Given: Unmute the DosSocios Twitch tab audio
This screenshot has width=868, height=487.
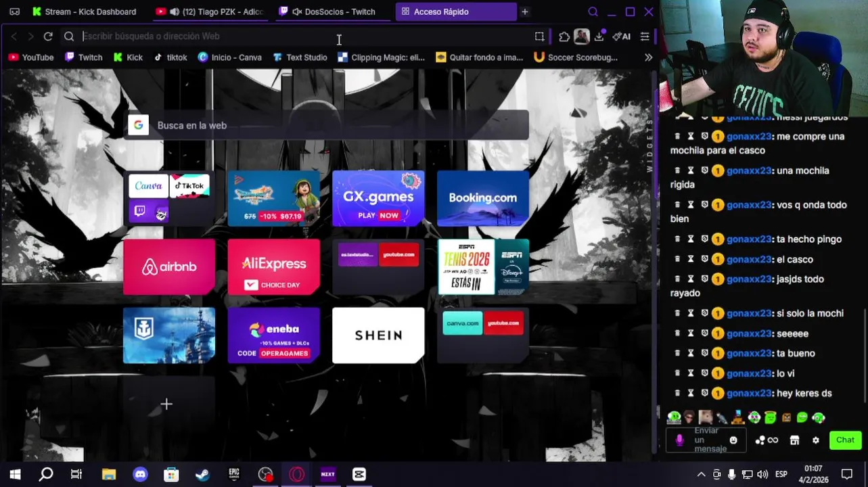Looking at the screenshot, I should 297,11.
